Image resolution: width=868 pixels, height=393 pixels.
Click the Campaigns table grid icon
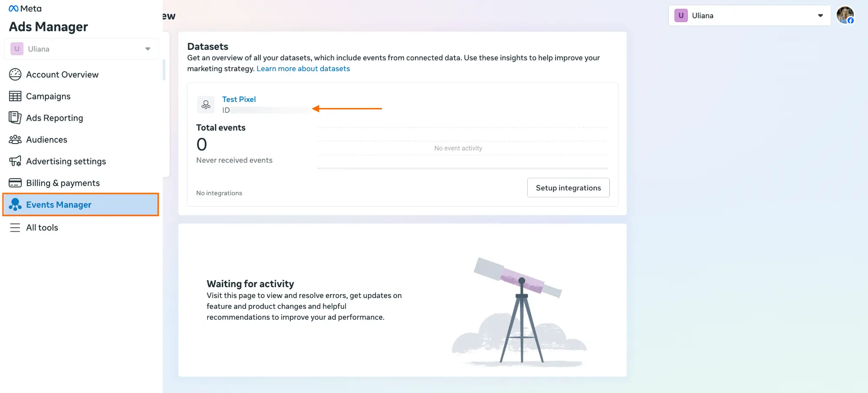click(x=15, y=96)
